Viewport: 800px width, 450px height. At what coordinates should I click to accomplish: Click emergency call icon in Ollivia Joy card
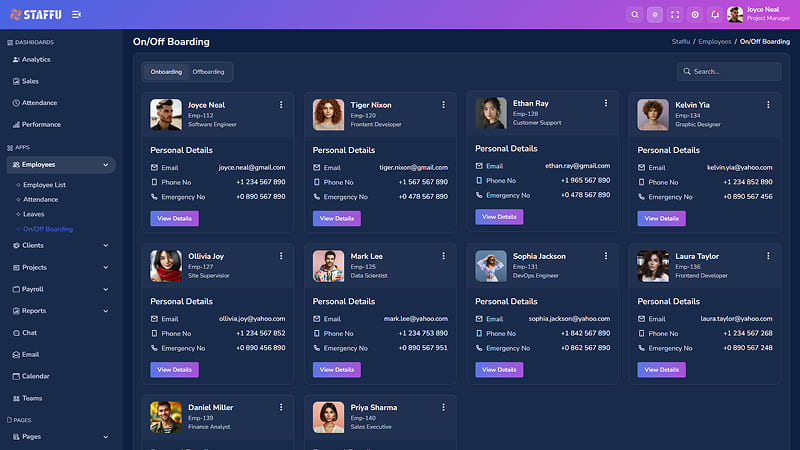click(x=154, y=348)
